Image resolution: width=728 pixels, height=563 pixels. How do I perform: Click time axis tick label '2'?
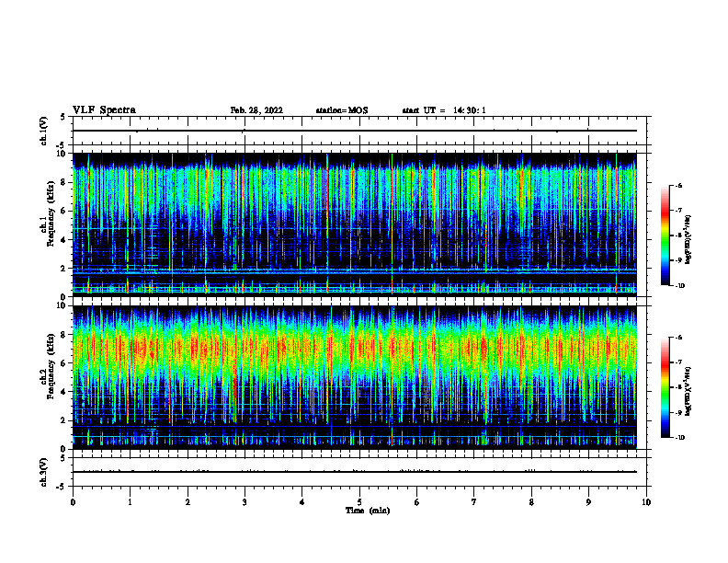click(188, 502)
